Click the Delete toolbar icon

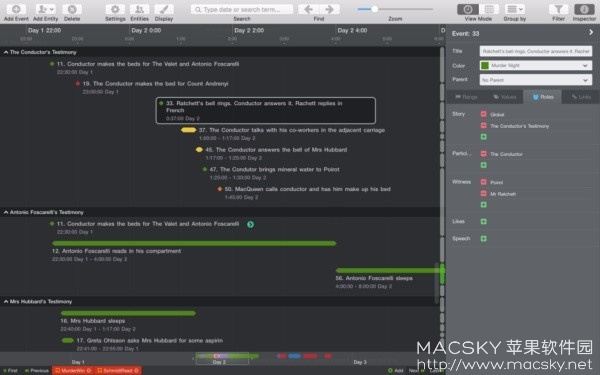[x=72, y=9]
